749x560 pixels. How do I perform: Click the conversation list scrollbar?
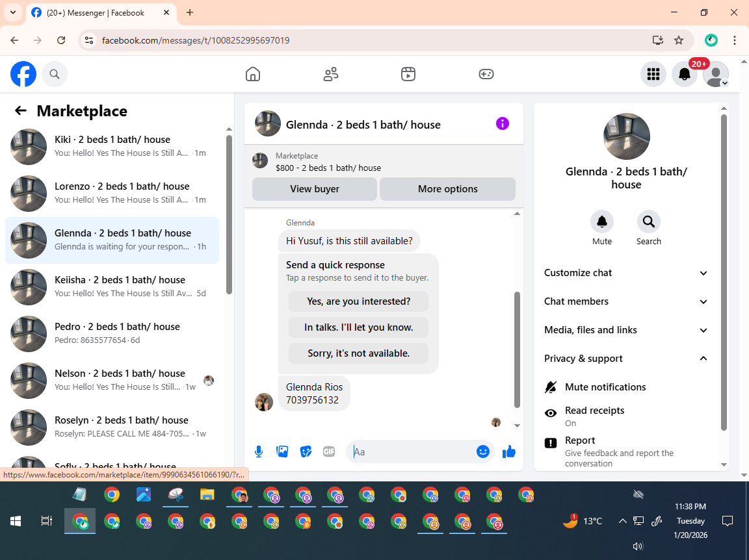click(229, 215)
